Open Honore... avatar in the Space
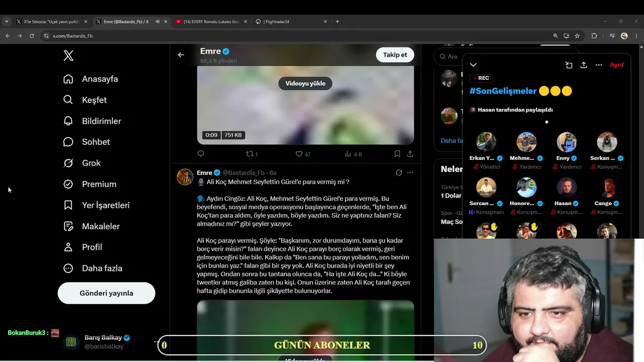The height and width of the screenshot is (362, 644). (526, 188)
